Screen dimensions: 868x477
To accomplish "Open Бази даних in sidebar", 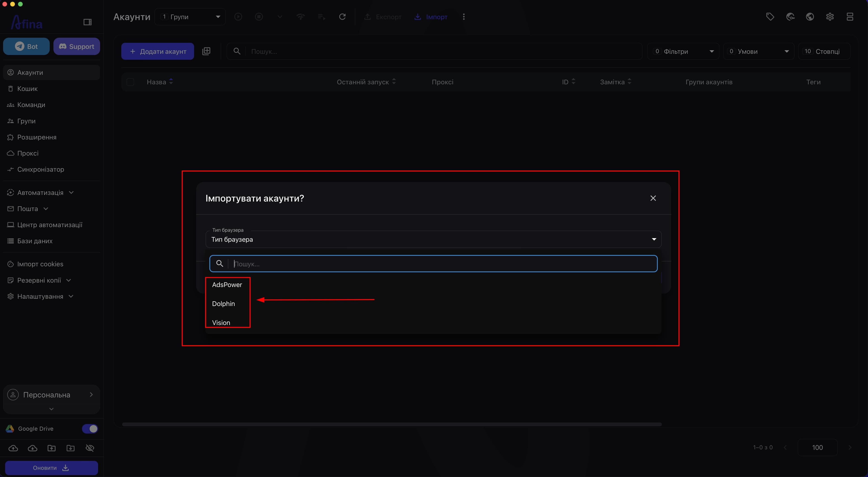I will pos(52,241).
